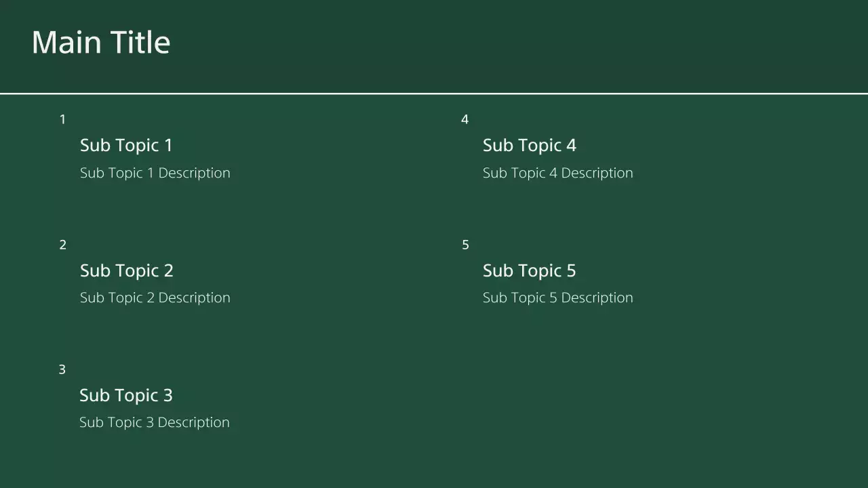Viewport: 868px width, 488px height.
Task: Select Sub Topic 2 Description text
Action: (155, 298)
